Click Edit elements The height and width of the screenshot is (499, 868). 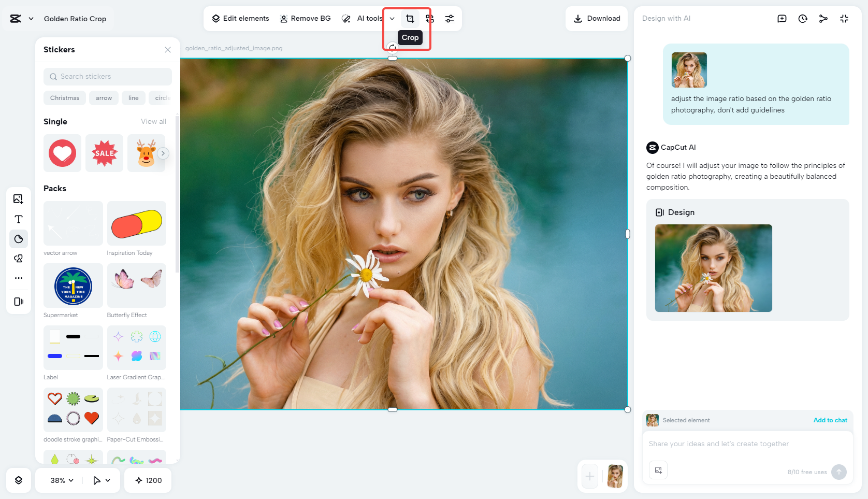click(x=240, y=19)
